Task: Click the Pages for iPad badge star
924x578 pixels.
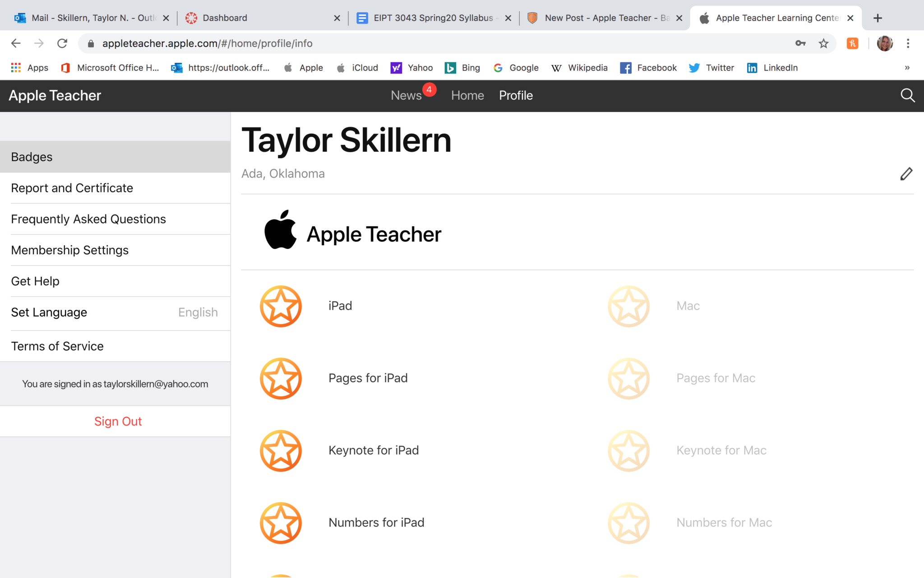Action: 281,378
